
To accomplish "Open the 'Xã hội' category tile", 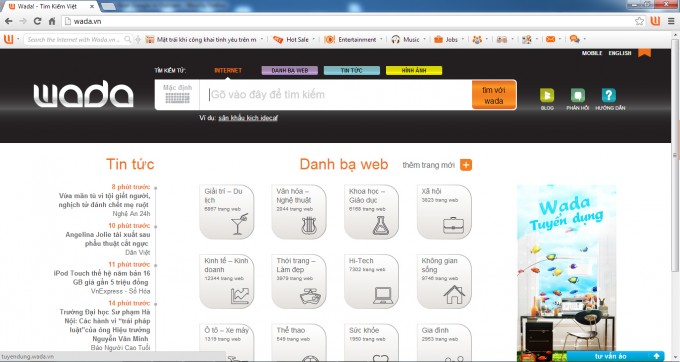I will pos(444,212).
